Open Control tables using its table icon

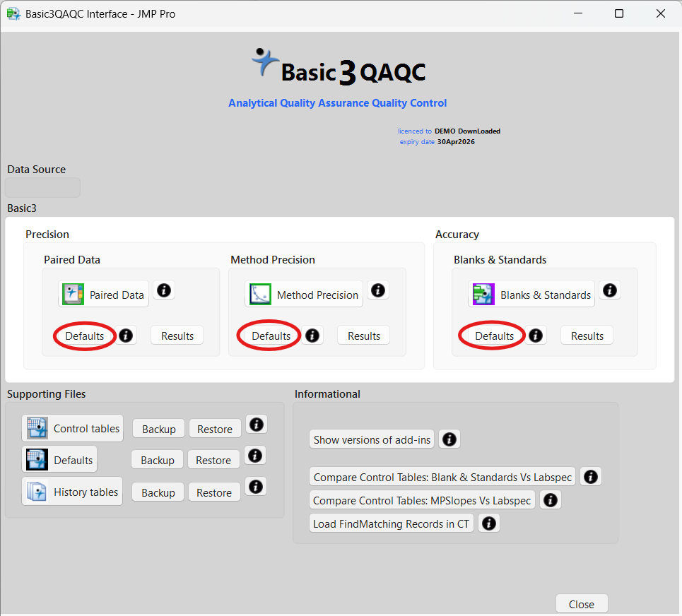pos(72,428)
